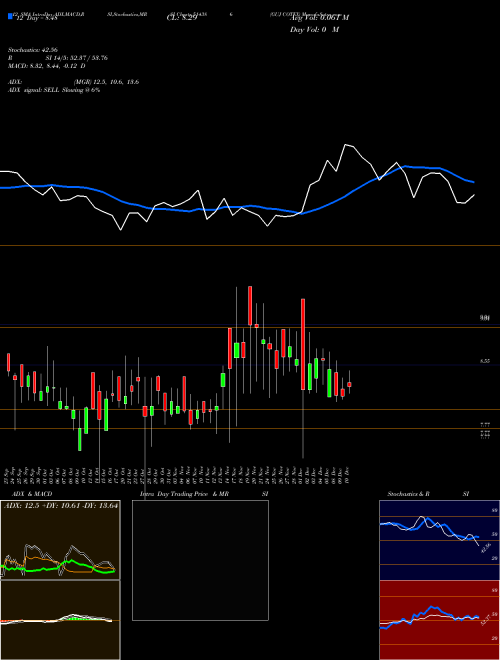The image size is (500, 660).
Task: Click the 'Avg Vol: 0.061 M' label
Action: (x=319, y=18)
